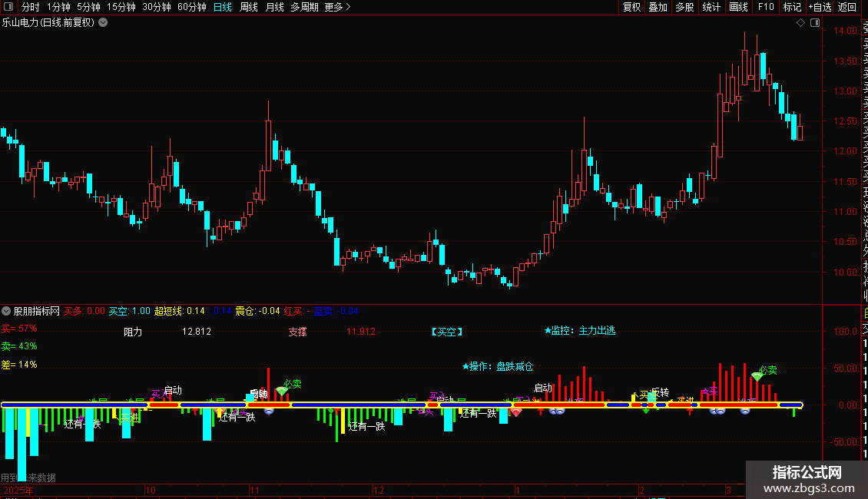The height and width of the screenshot is (499, 868).
Task: Toggle the left sidebar panel icon
Action: pos(8,7)
